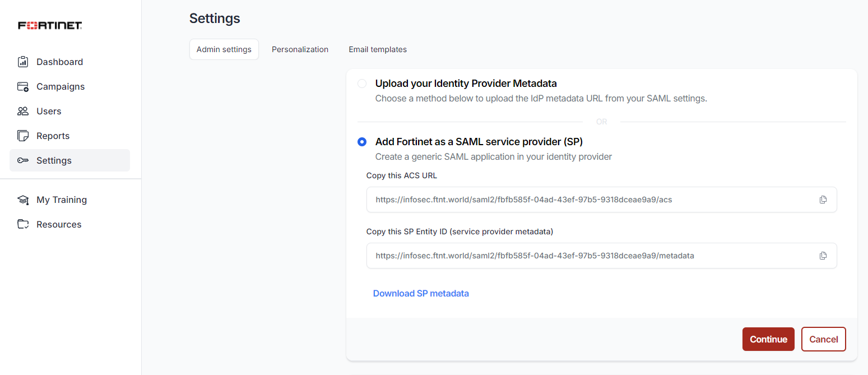Click the My Training graduation cap icon
The image size is (868, 375).
[23, 200]
